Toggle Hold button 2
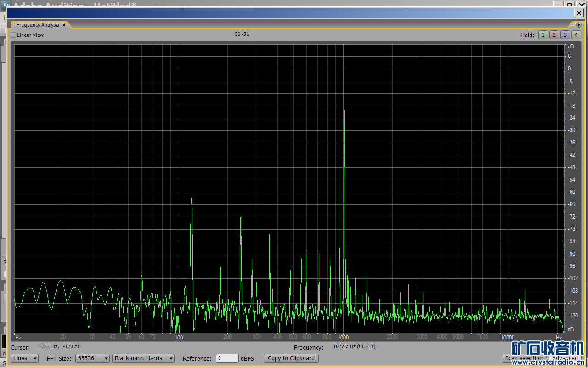Image resolution: width=588 pixels, height=368 pixels. click(x=554, y=35)
